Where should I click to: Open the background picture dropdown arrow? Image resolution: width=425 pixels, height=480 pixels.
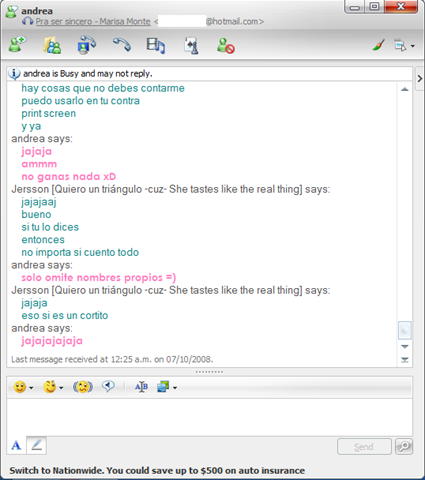tap(175, 388)
